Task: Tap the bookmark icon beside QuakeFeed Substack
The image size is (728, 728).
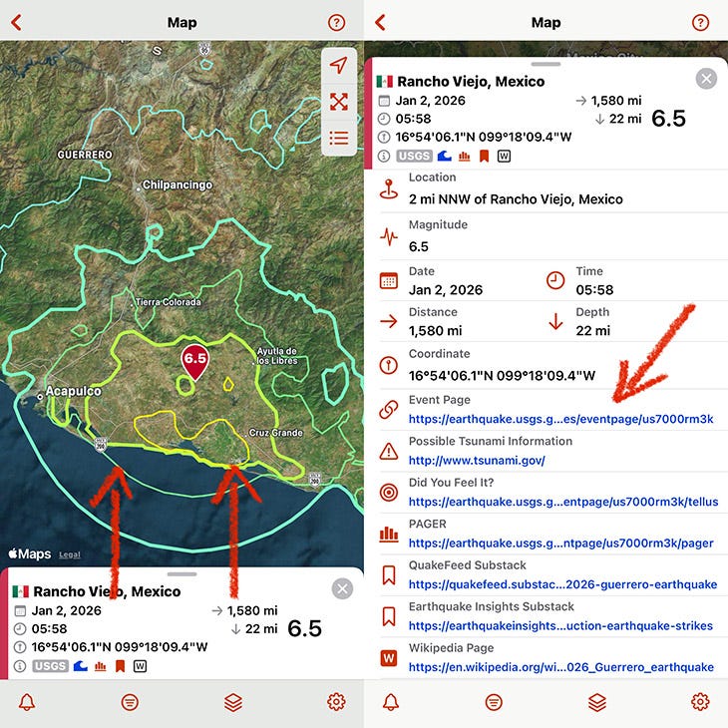Action: coord(389,575)
